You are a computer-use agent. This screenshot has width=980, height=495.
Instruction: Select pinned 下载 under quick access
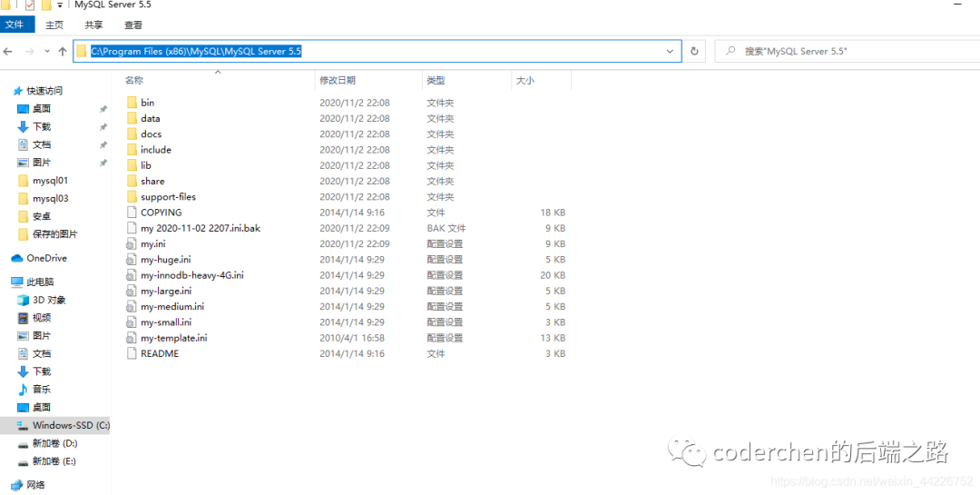pos(42,126)
